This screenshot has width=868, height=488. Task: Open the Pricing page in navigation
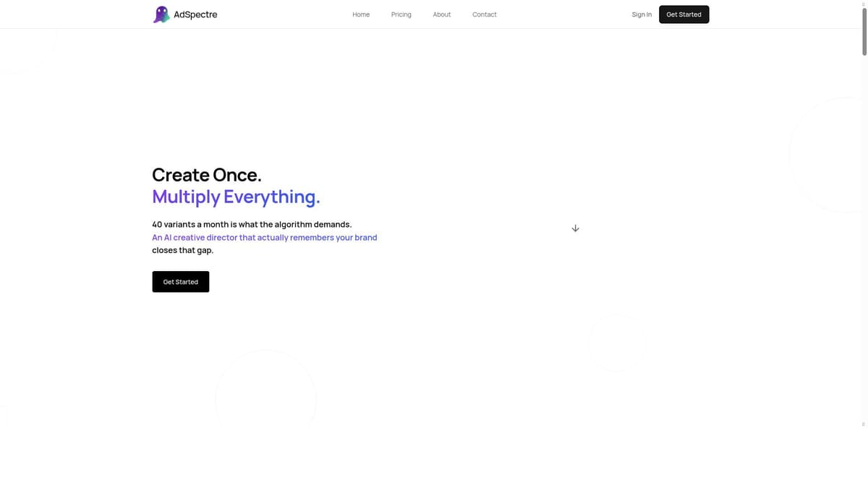coord(401,14)
